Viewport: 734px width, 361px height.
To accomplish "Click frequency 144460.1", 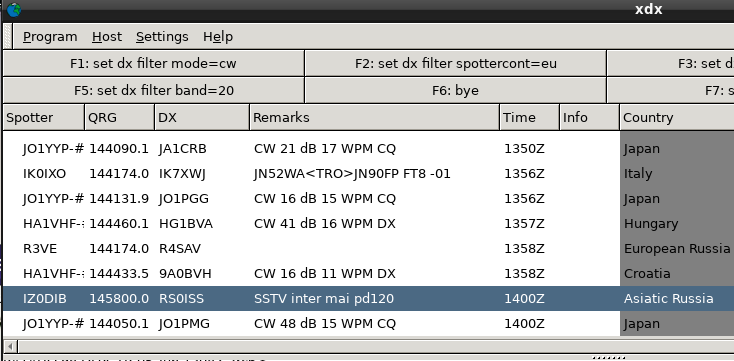I will (119, 224).
